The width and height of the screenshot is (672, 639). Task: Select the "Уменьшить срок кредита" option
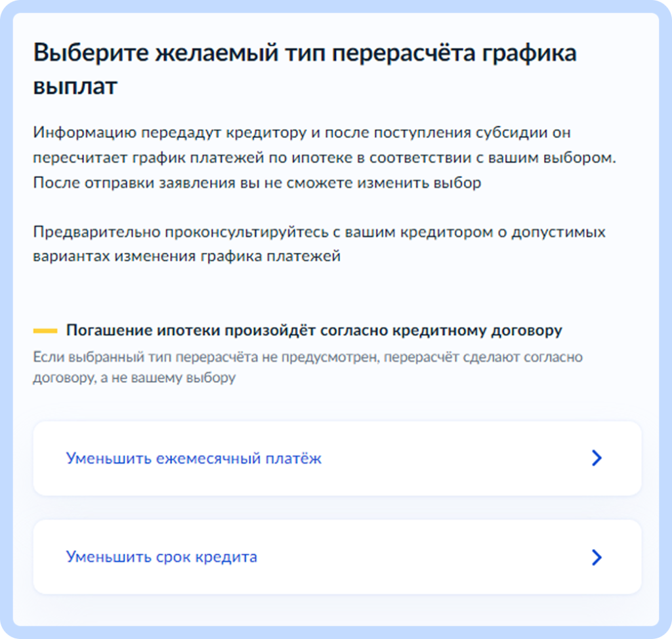163,557
